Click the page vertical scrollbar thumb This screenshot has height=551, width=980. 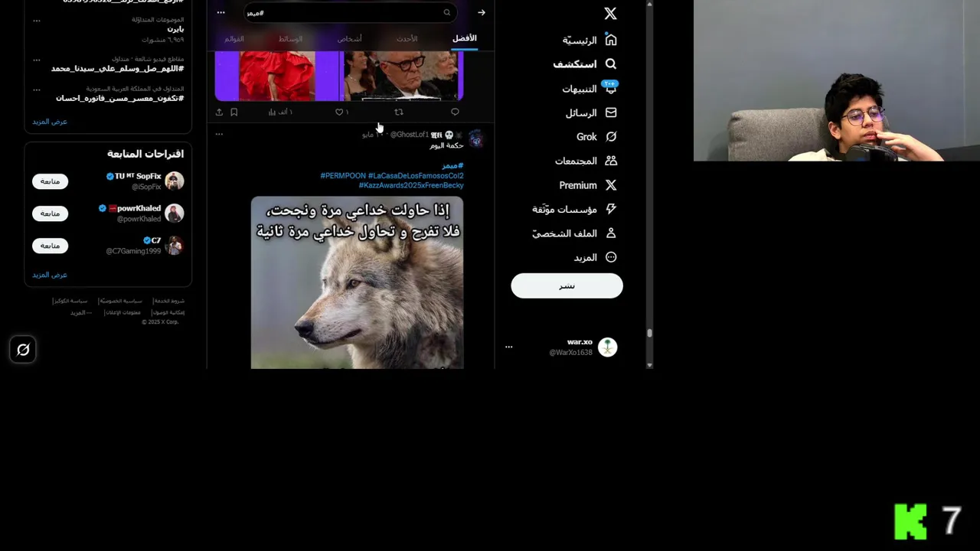[649, 333]
